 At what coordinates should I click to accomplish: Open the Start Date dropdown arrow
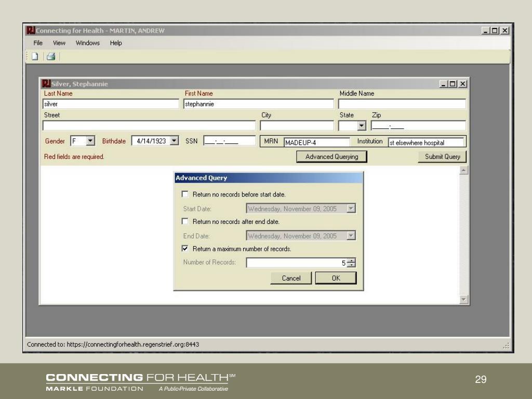pyautogui.click(x=351, y=208)
